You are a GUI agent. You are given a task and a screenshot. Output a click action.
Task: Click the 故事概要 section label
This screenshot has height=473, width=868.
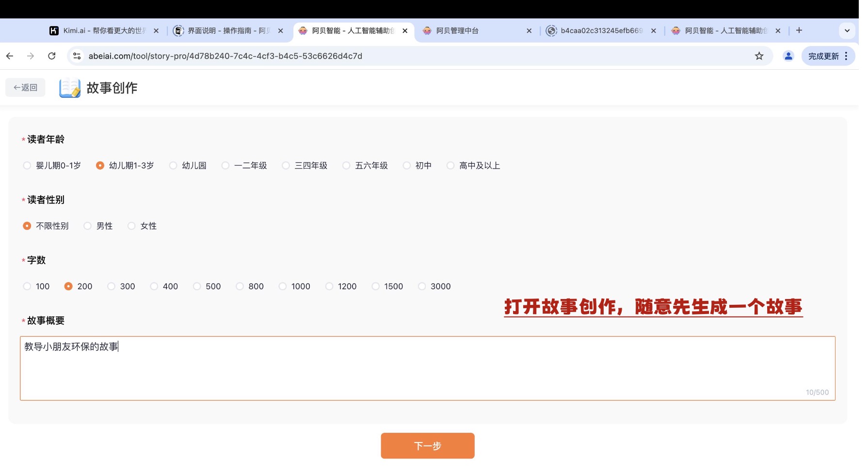46,320
